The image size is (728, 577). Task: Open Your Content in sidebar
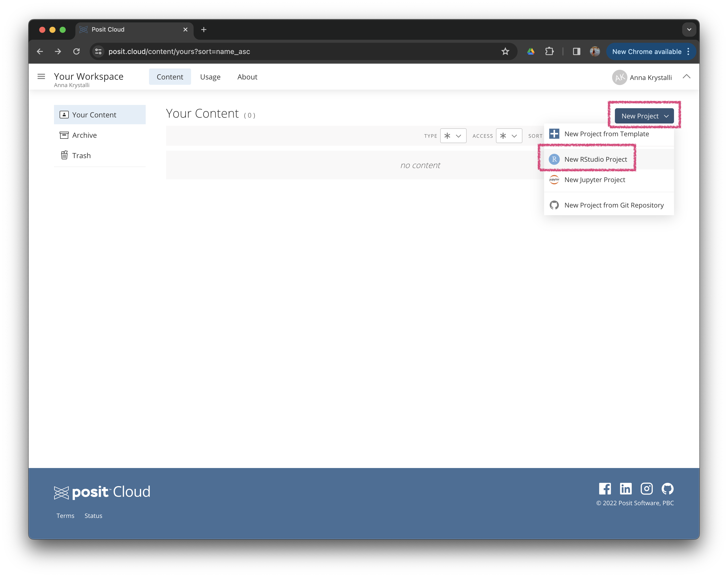[100, 115]
